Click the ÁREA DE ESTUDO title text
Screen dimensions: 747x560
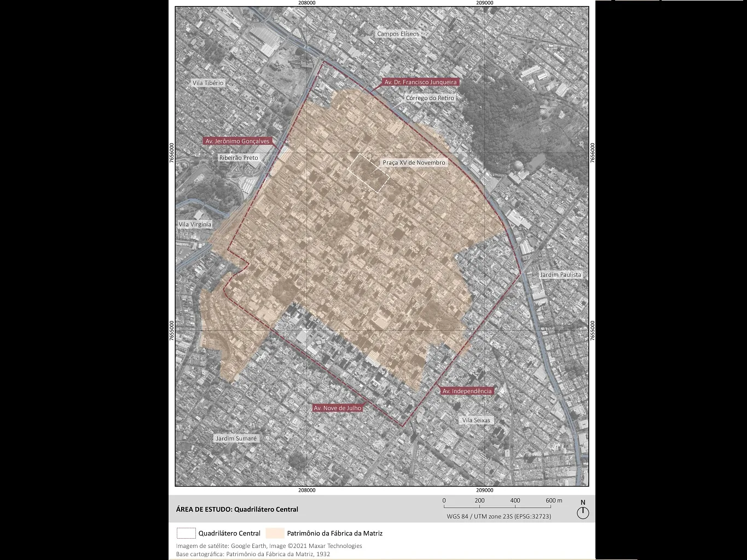[x=237, y=509]
